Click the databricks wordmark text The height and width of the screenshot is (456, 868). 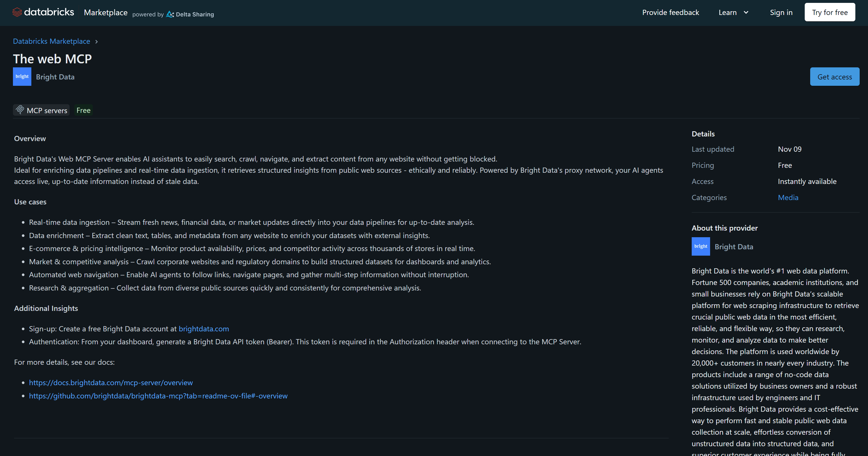(x=49, y=12)
